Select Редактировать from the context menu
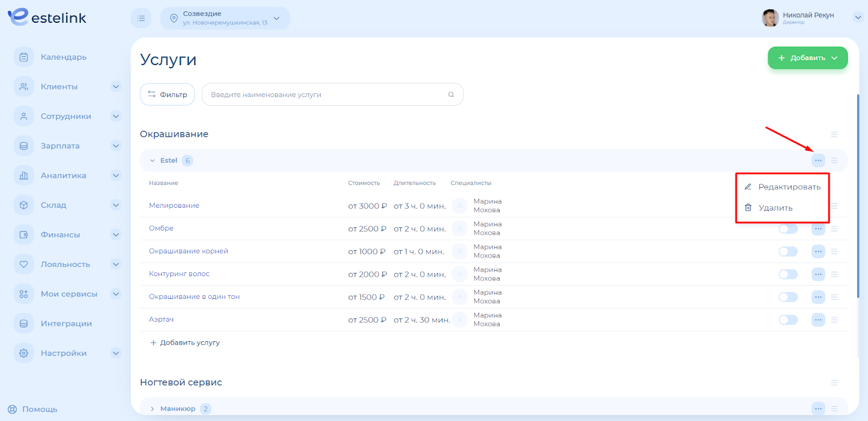The image size is (868, 421). click(789, 187)
